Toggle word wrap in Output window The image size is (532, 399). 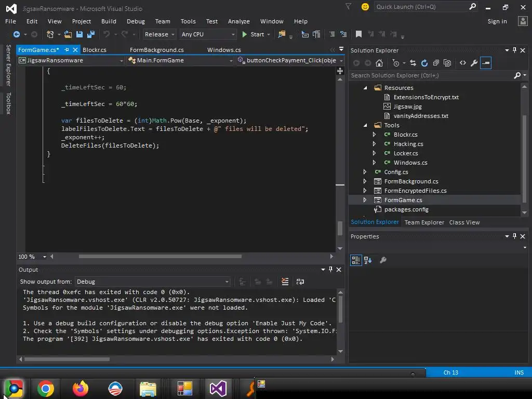[300, 282]
